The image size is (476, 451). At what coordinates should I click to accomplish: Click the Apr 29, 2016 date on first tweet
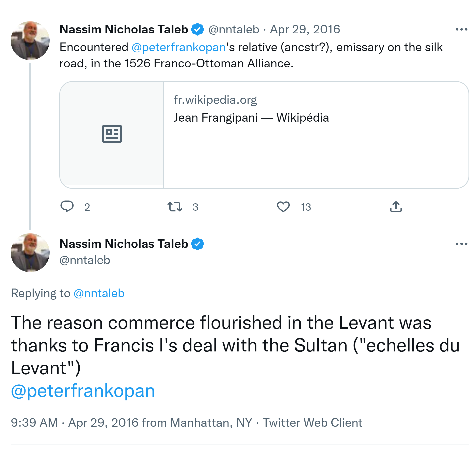(x=305, y=29)
